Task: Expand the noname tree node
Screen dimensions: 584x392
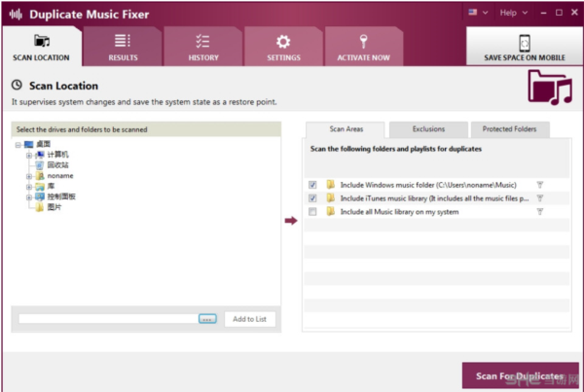Action: point(28,176)
